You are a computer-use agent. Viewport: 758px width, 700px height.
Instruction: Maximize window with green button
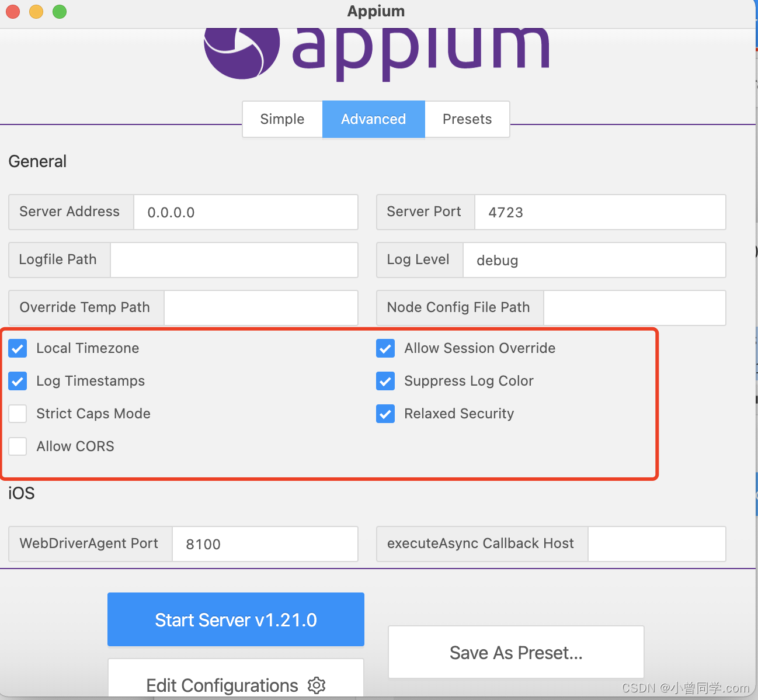coord(60,11)
